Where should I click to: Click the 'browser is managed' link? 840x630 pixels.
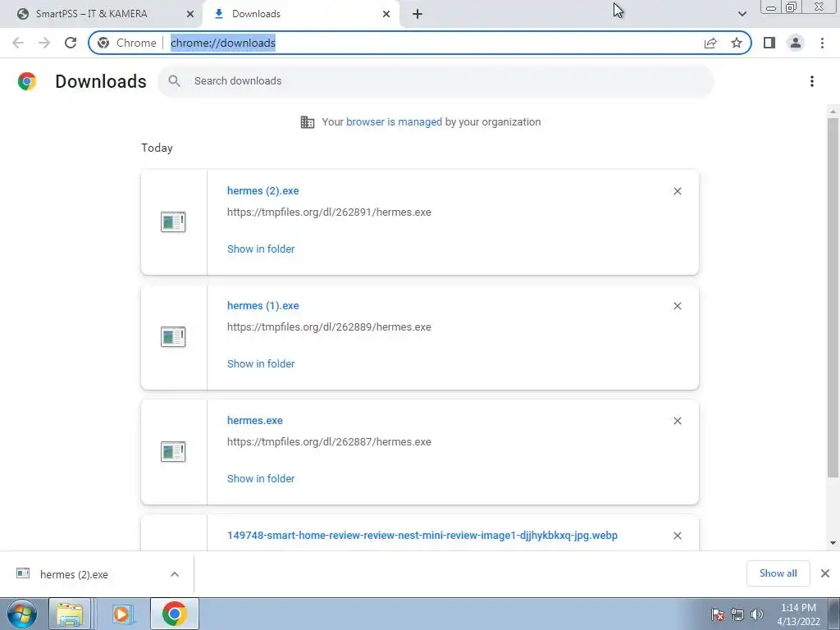pyautogui.click(x=394, y=122)
